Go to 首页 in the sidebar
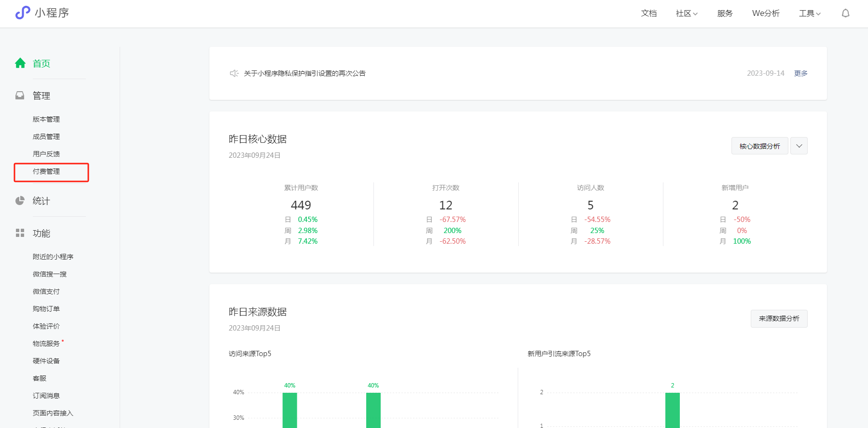The width and height of the screenshot is (868, 428). tap(41, 63)
